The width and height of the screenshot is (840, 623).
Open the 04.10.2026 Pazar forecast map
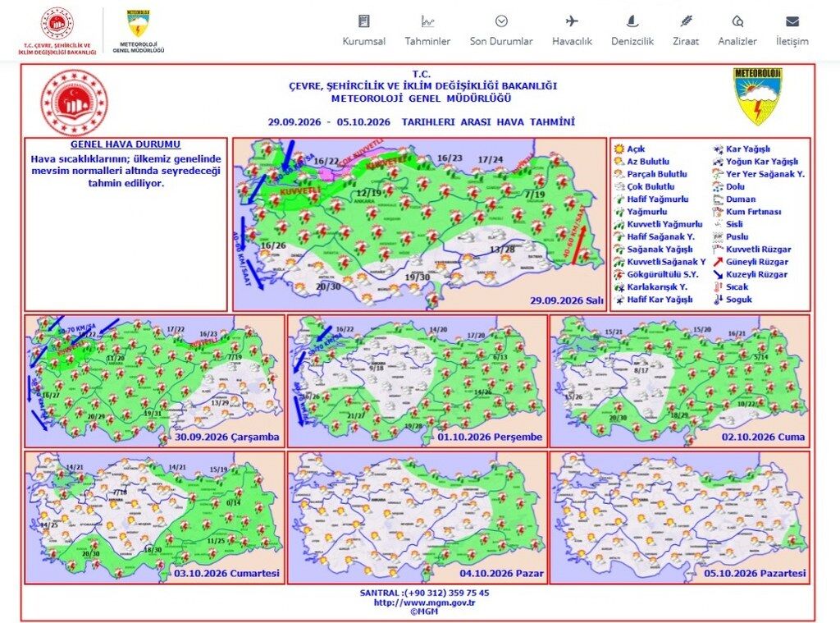click(418, 517)
